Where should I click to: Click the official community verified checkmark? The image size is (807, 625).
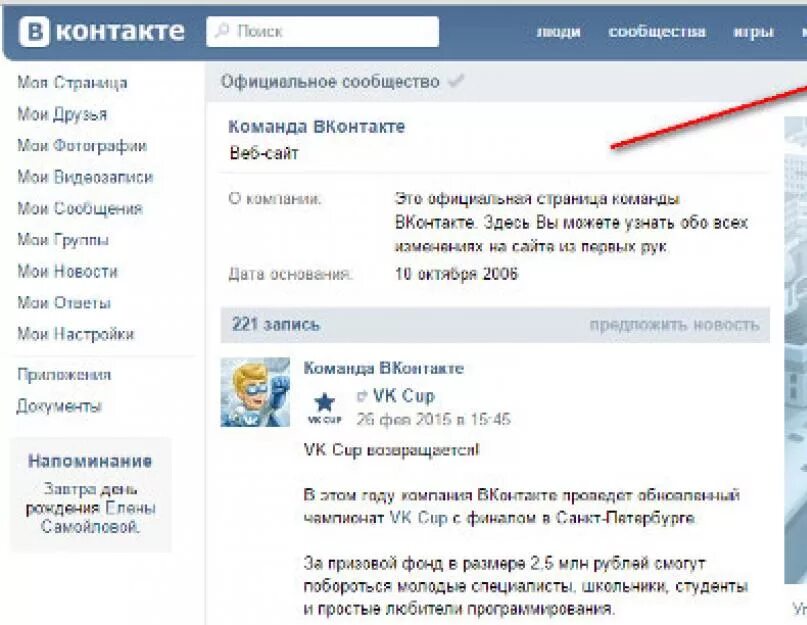[x=455, y=81]
